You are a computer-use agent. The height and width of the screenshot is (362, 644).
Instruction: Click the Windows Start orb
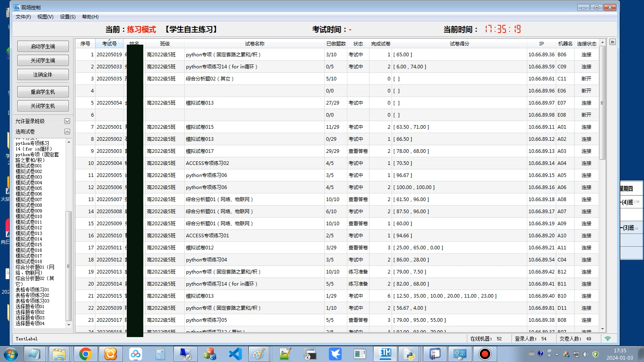11,354
